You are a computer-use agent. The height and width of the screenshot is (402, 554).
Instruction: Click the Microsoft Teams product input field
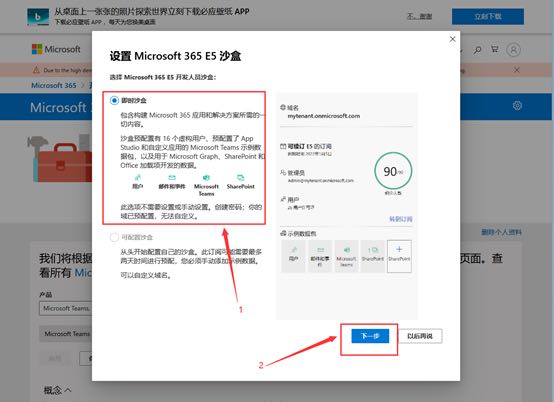[x=66, y=308]
